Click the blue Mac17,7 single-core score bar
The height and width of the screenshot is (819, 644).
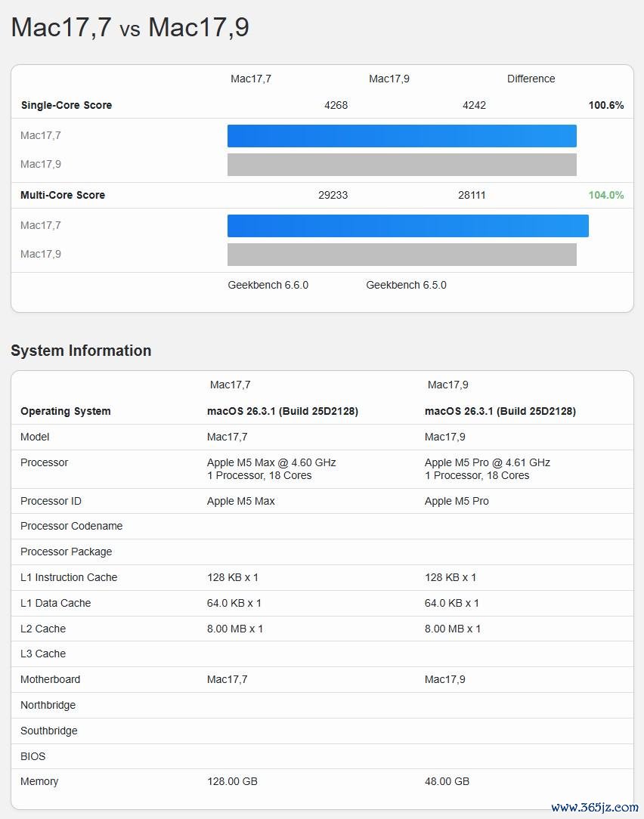click(x=402, y=136)
